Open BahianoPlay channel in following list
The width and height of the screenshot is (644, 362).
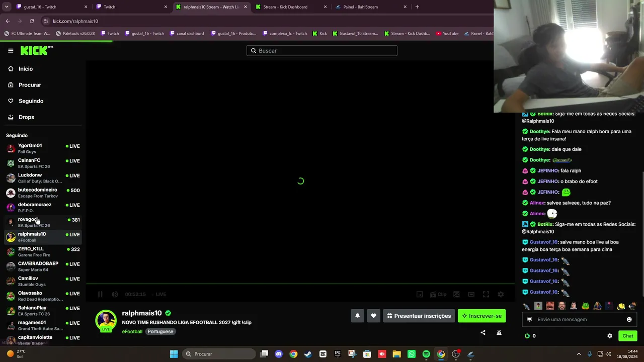(43, 310)
